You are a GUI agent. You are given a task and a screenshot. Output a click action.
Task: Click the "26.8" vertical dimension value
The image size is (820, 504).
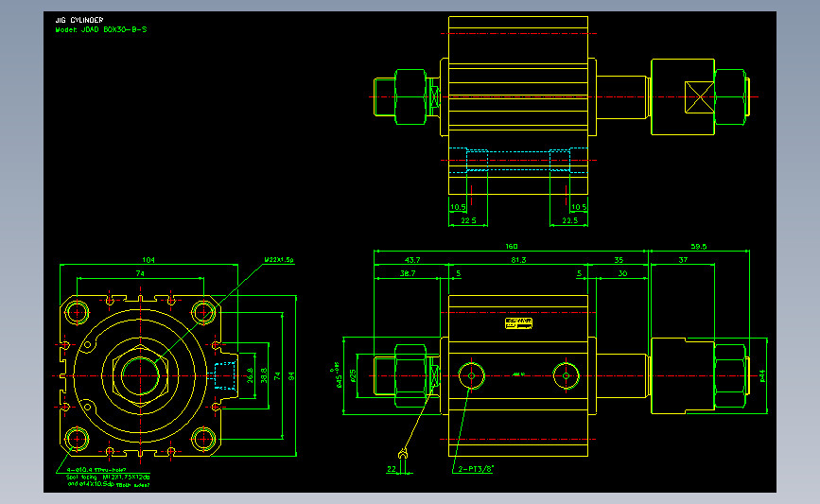coord(250,375)
